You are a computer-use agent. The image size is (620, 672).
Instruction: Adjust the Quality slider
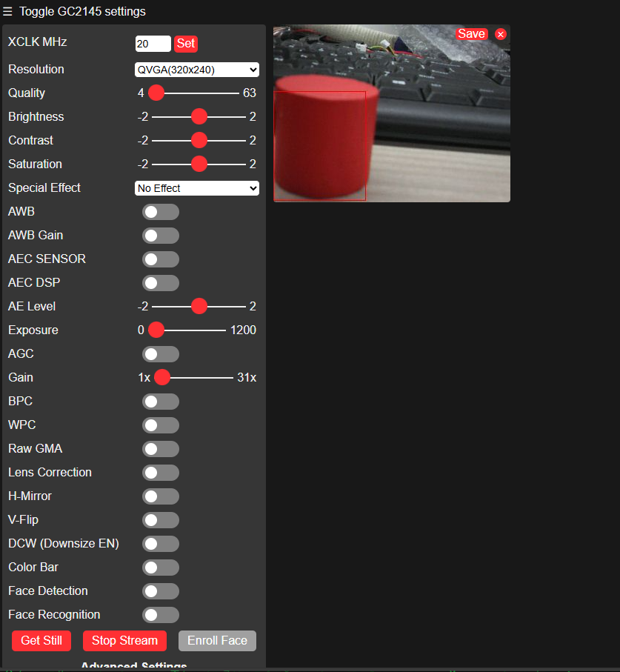[193, 93]
